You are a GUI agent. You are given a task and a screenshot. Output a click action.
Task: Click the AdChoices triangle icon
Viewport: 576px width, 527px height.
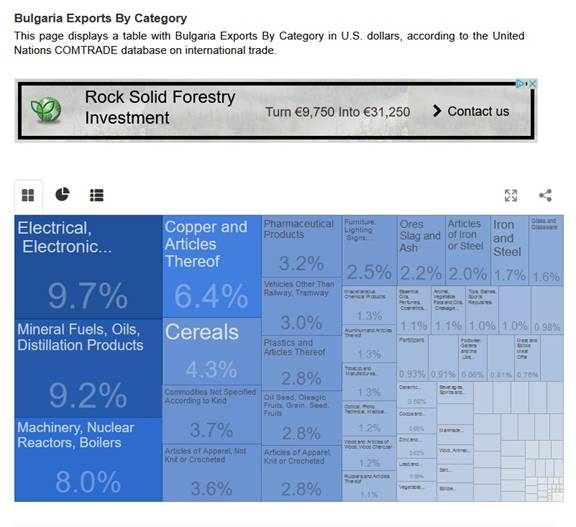(x=521, y=84)
